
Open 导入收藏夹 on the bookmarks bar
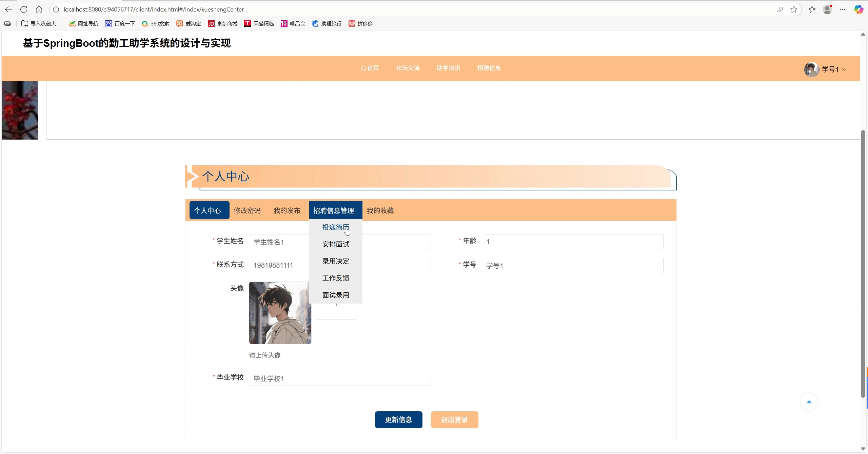tap(38, 24)
